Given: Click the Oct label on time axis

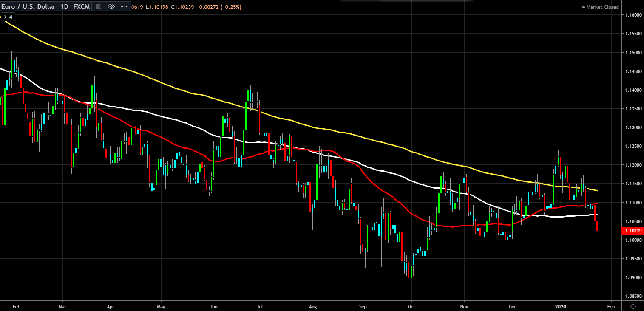Looking at the screenshot, I should [411, 306].
